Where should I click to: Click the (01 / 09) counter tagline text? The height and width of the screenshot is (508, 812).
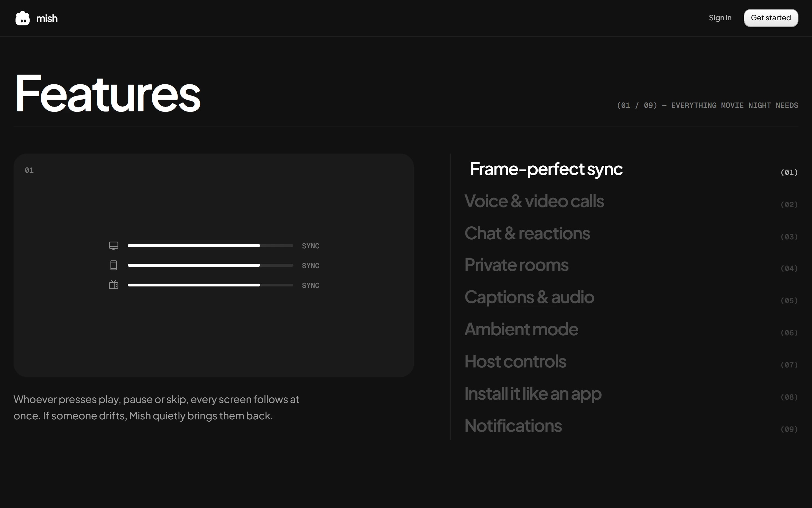[707, 106]
